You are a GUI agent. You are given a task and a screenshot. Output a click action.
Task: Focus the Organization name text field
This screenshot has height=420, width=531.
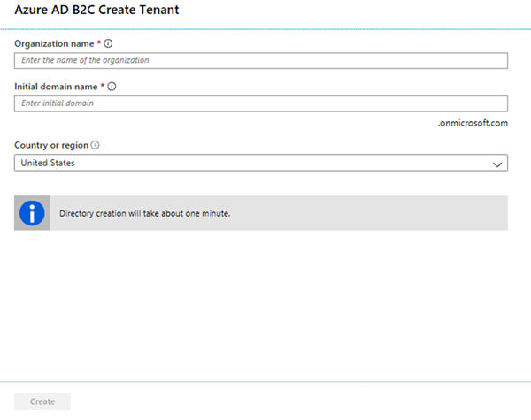[261, 60]
